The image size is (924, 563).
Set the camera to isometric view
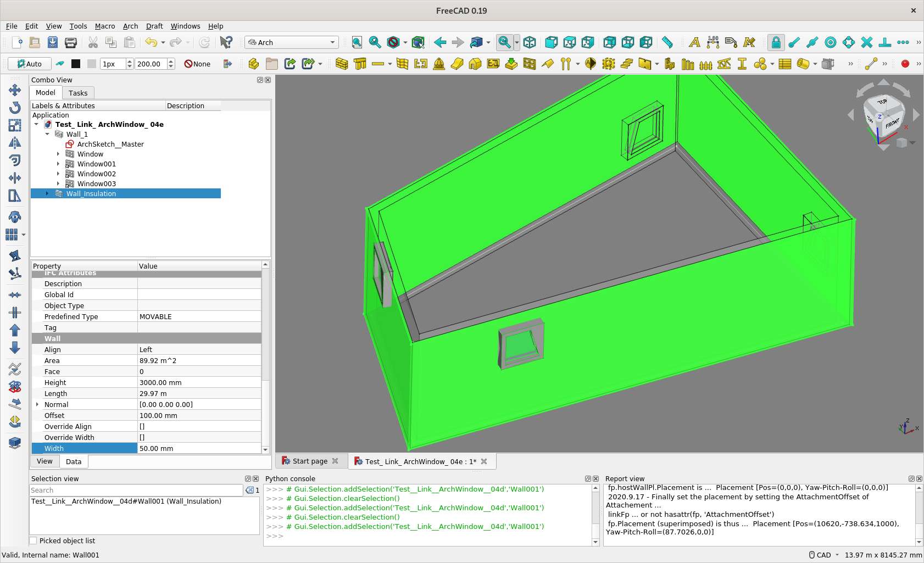[x=530, y=42]
